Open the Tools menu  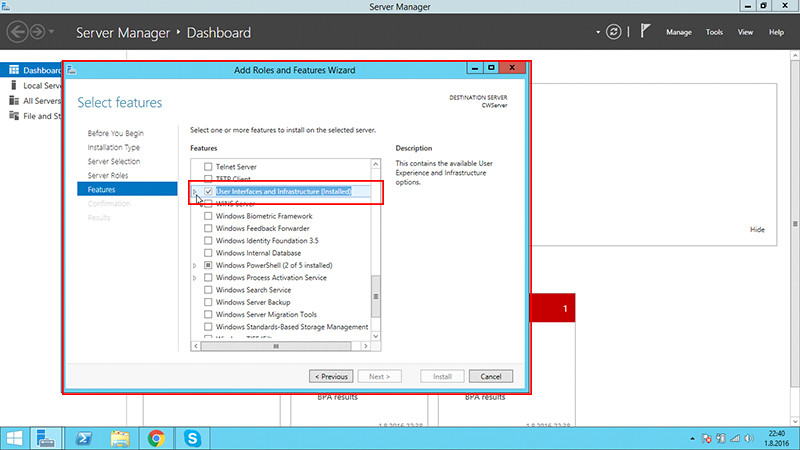coord(714,32)
